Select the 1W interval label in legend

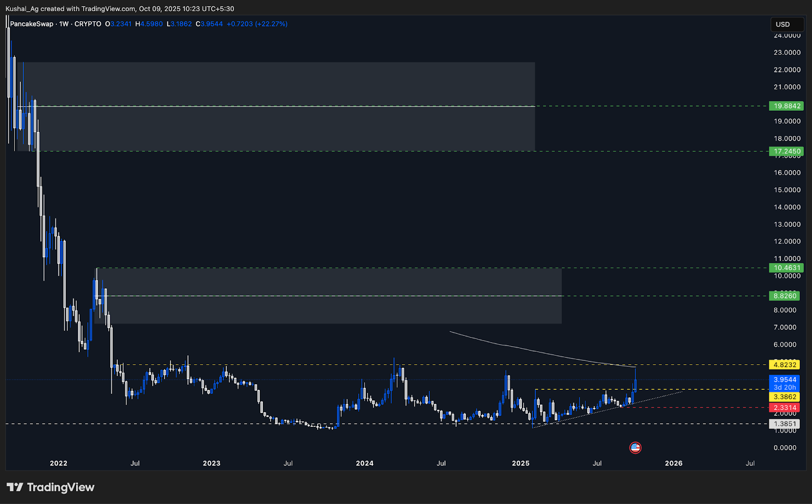[x=64, y=24]
